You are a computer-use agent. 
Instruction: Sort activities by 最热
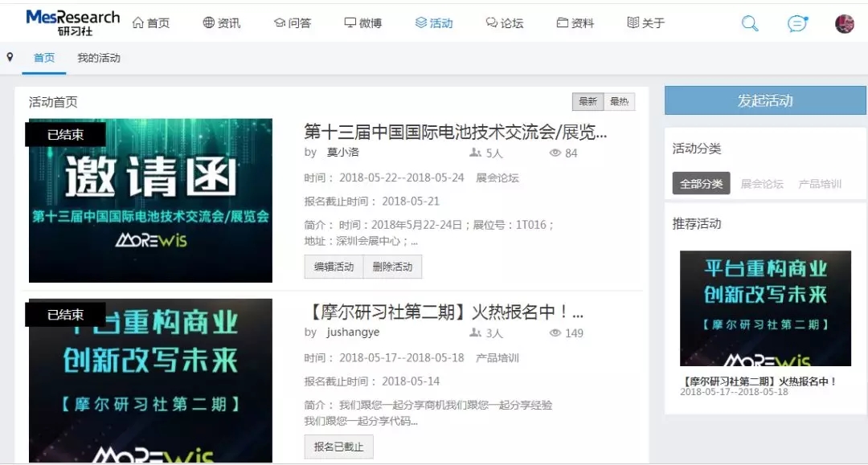pos(619,101)
